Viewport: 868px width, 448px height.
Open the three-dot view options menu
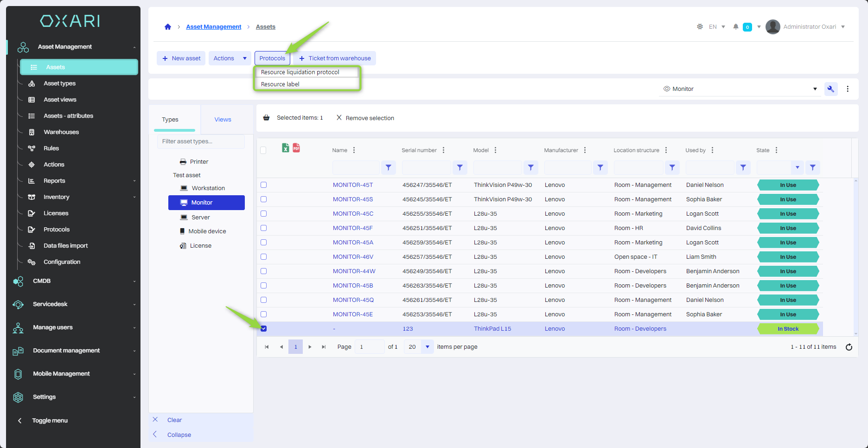pos(848,89)
